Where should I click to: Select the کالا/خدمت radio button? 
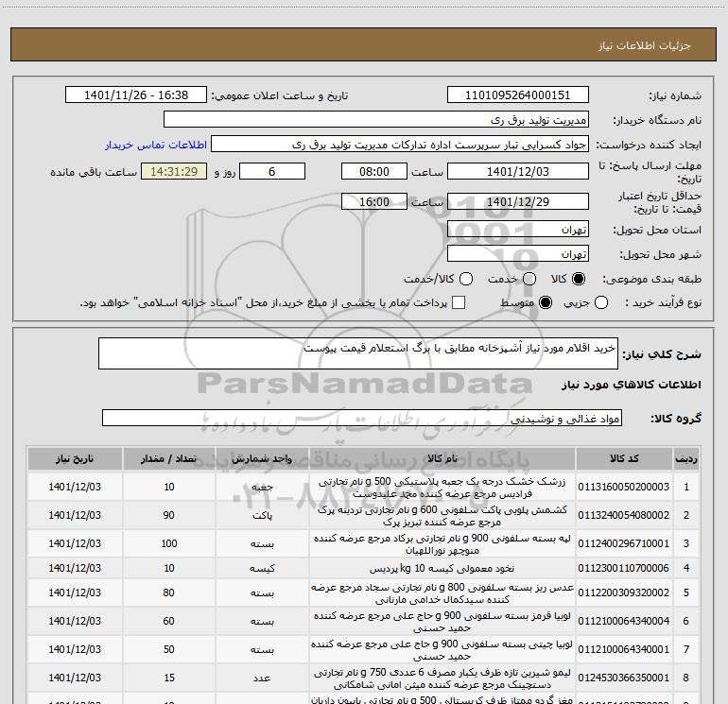(466, 279)
